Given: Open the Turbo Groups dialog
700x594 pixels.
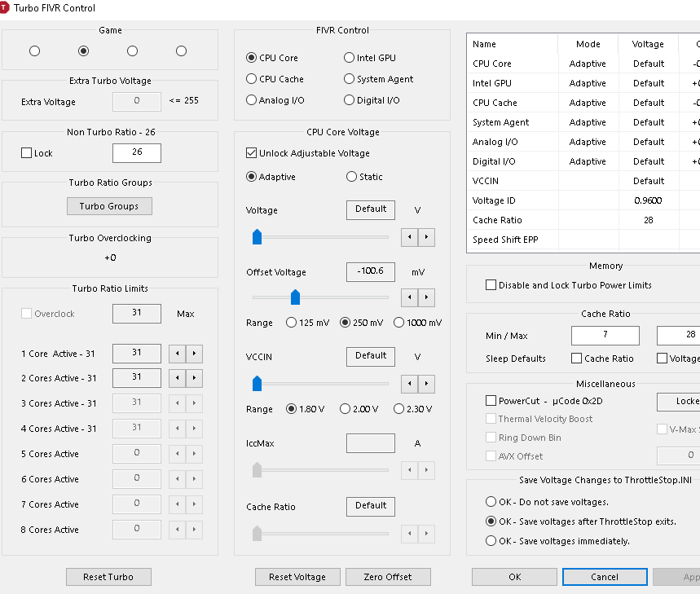Looking at the screenshot, I should pyautogui.click(x=109, y=206).
